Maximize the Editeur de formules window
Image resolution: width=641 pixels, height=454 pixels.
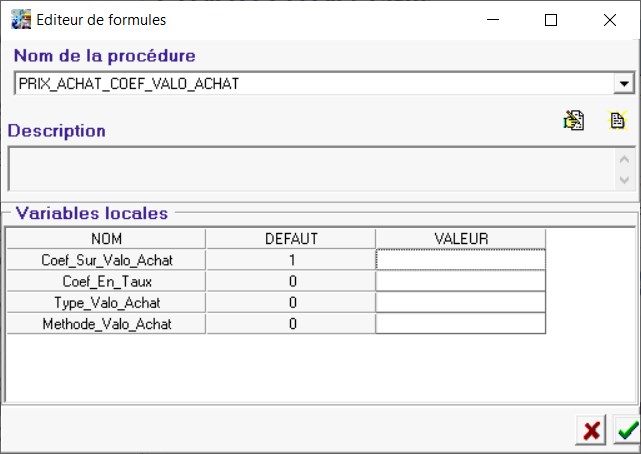click(x=551, y=19)
